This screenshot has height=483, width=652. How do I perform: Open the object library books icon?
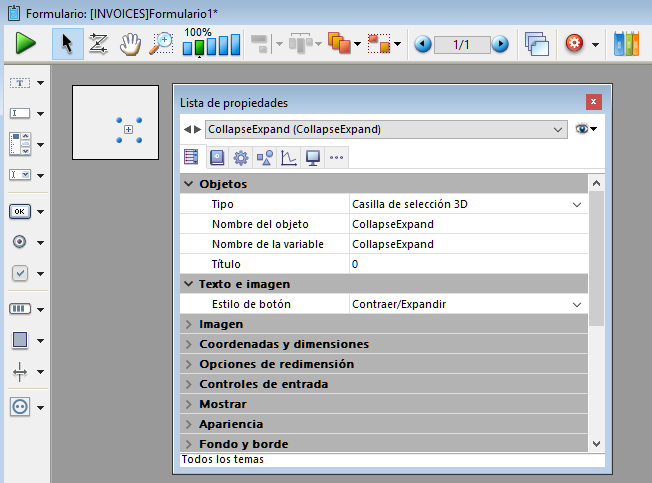[626, 44]
